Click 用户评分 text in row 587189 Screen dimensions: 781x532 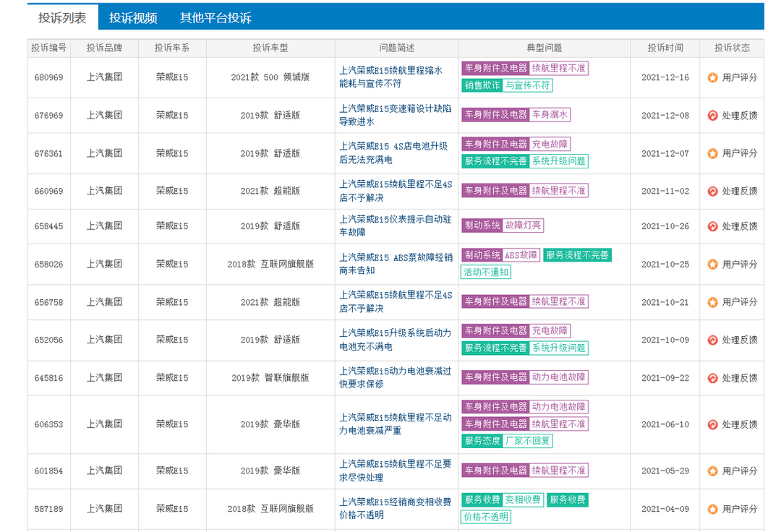pyautogui.click(x=740, y=509)
